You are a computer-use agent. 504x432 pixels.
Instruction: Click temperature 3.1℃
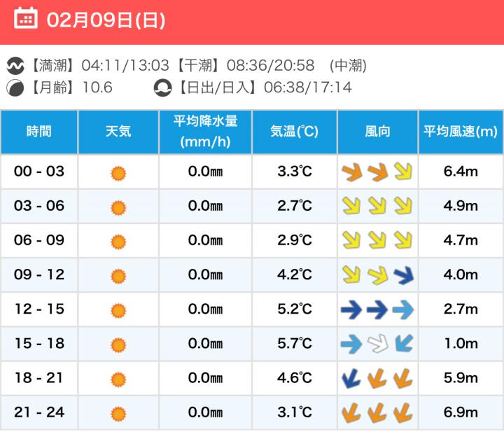coord(295,412)
